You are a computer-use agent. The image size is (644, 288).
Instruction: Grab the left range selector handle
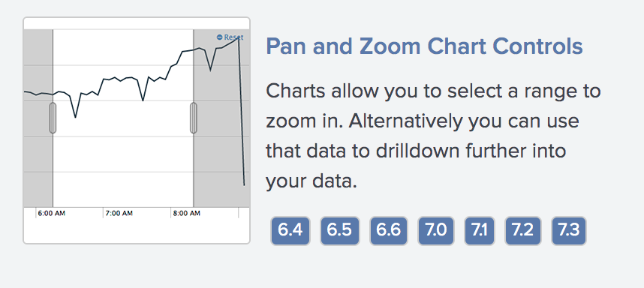(x=53, y=118)
